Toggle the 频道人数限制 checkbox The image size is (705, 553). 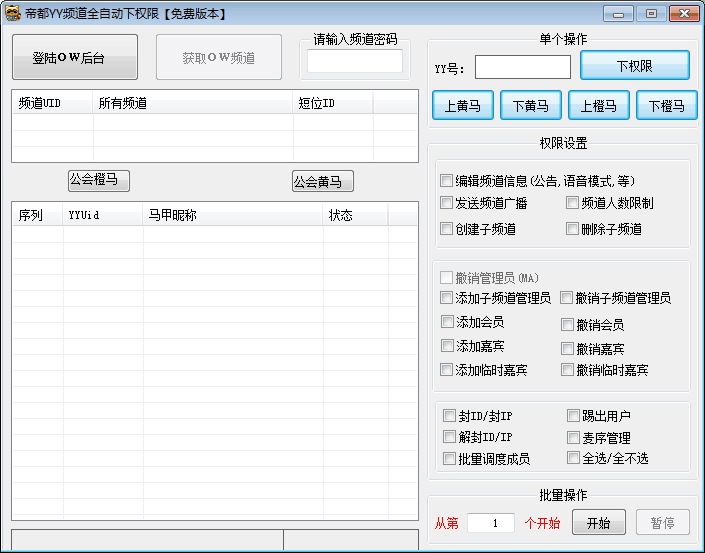pyautogui.click(x=572, y=203)
